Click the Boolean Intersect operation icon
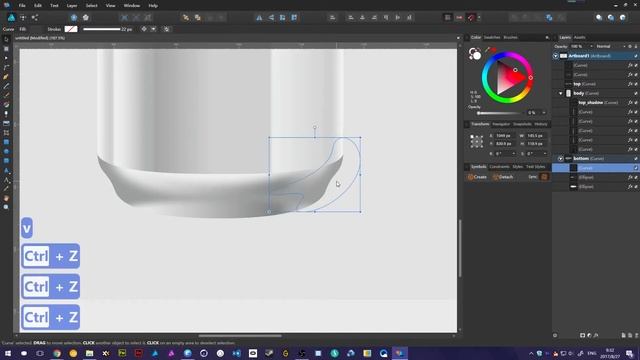 pos(538,18)
